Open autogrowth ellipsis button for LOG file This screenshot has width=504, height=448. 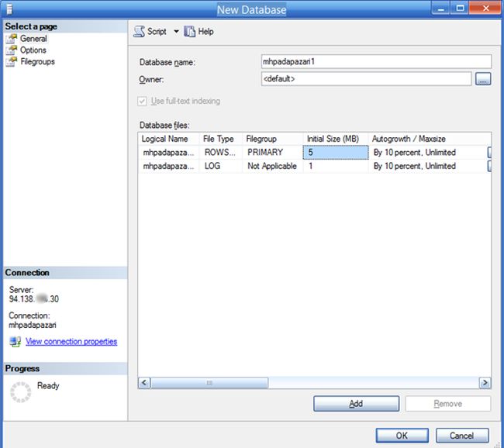(x=489, y=166)
